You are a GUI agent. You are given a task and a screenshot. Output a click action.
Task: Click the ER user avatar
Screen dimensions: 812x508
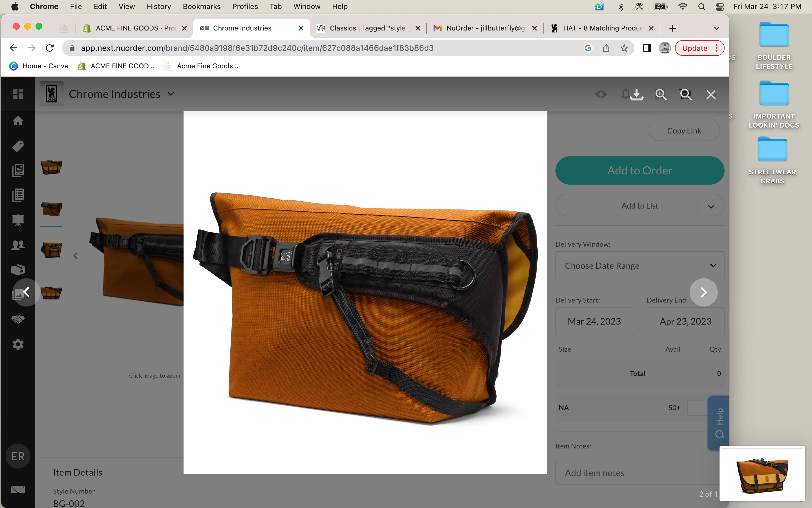click(x=18, y=456)
